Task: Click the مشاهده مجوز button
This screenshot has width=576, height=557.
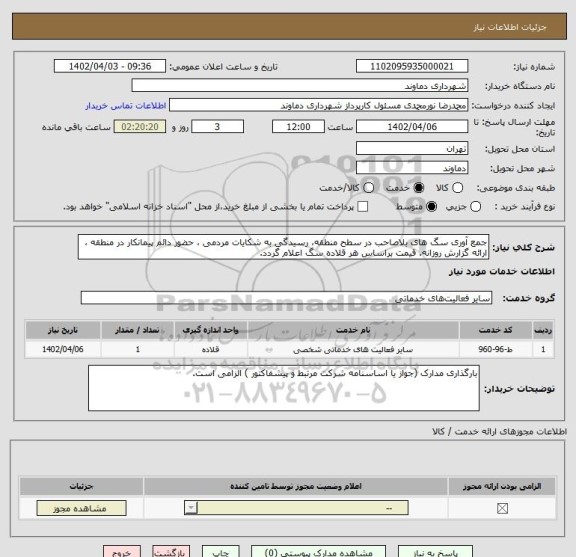Action: pos(81,508)
